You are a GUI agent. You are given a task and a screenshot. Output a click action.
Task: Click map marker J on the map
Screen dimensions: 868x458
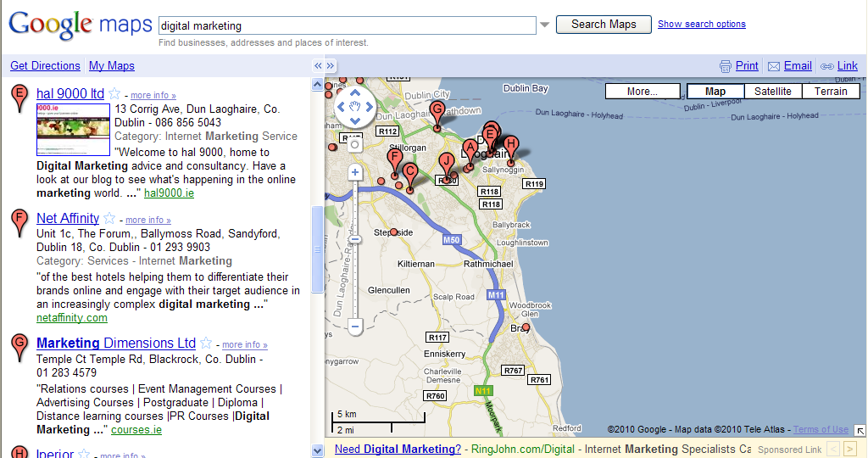[446, 167]
